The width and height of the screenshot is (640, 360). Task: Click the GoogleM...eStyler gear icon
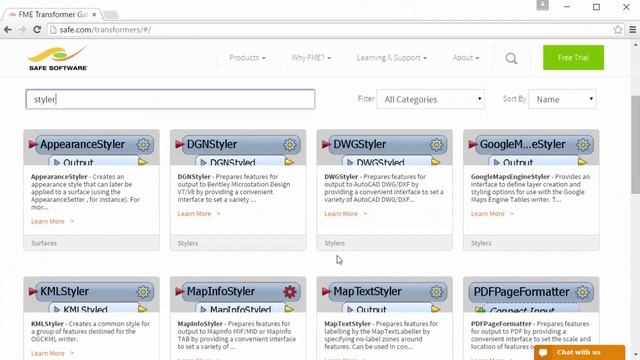(583, 144)
